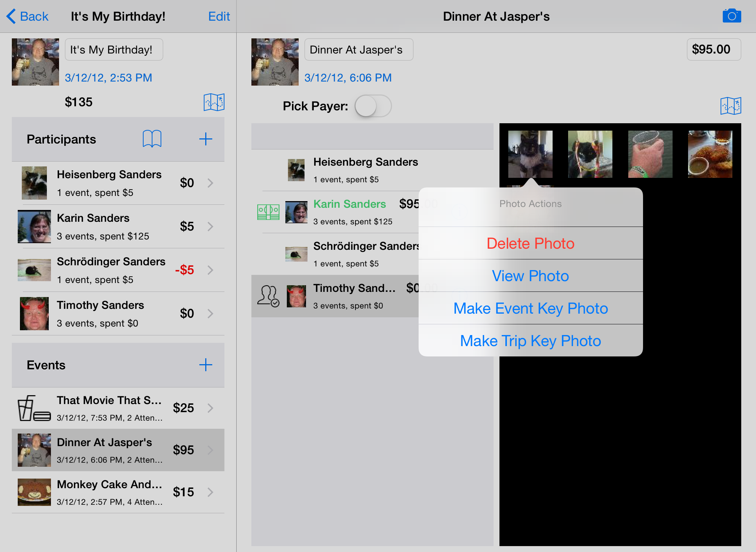Tap Karin Sanders avatar in participants list
The image size is (756, 552).
pyautogui.click(x=34, y=227)
